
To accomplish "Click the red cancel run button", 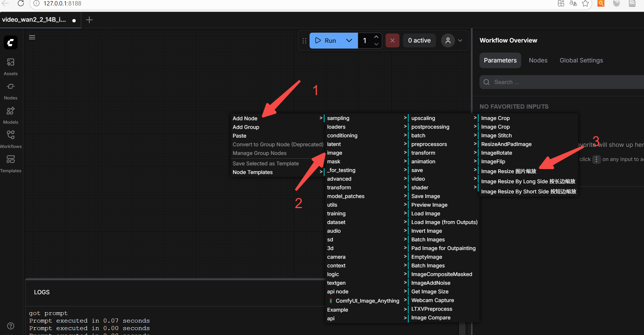I will (392, 40).
